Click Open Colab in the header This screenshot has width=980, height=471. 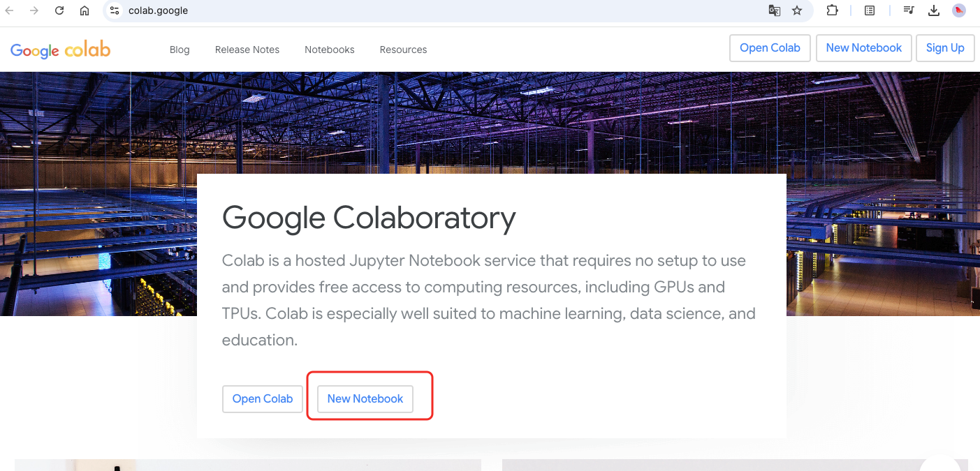click(x=770, y=47)
